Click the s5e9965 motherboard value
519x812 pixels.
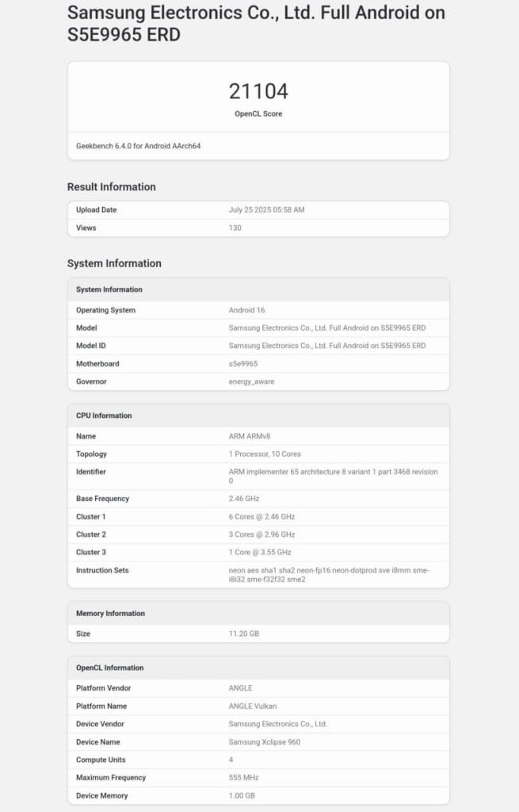(x=243, y=364)
